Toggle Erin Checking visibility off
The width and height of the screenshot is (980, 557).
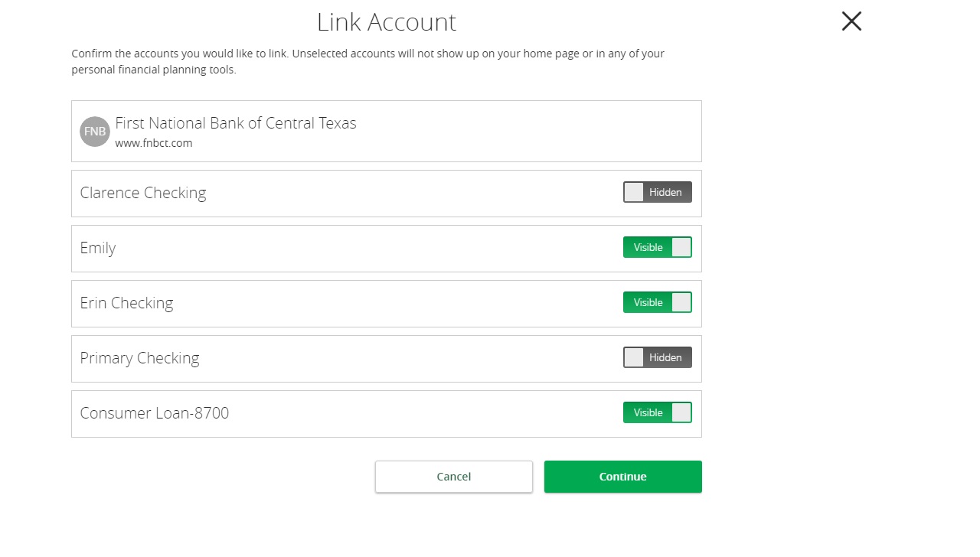657,302
